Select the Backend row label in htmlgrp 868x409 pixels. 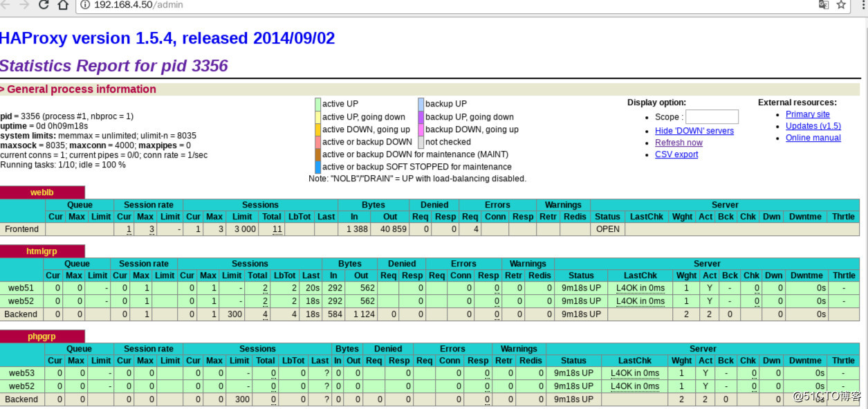[x=21, y=314]
